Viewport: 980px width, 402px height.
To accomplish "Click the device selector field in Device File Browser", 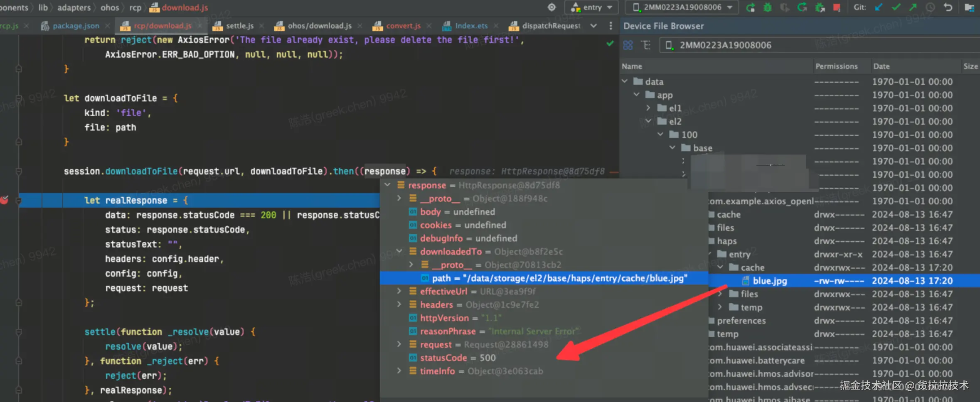I will [x=819, y=45].
